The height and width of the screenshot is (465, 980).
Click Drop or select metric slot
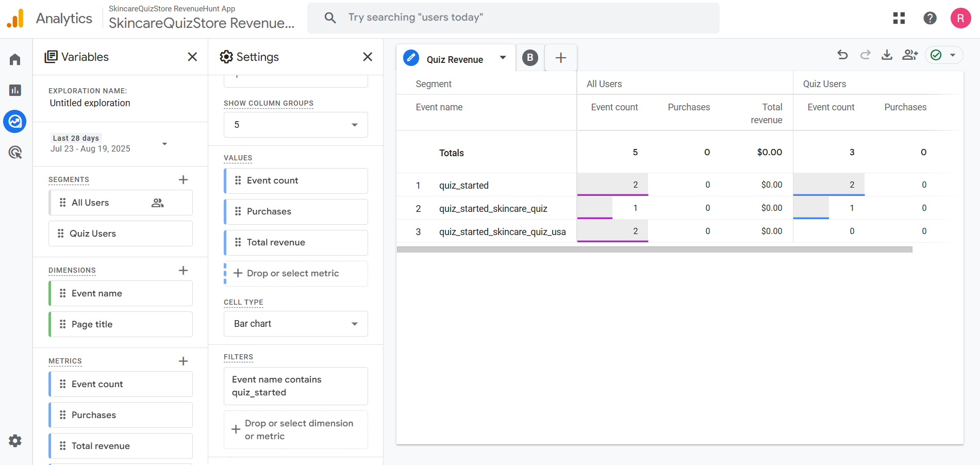tap(296, 274)
